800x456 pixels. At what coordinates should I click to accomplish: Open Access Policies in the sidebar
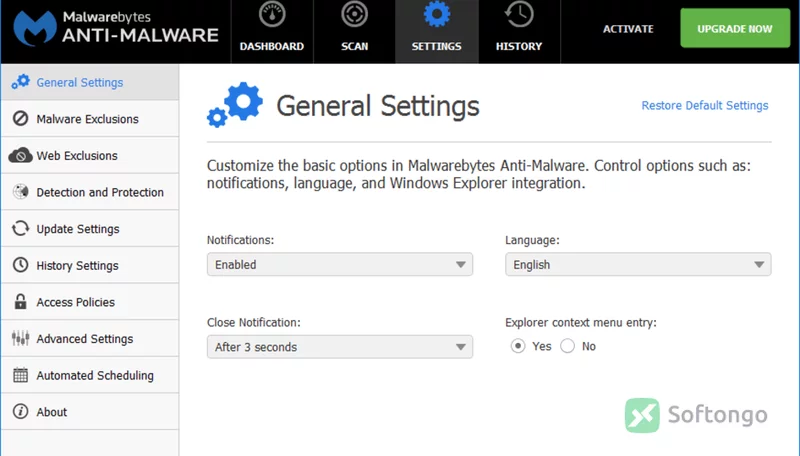(90, 302)
